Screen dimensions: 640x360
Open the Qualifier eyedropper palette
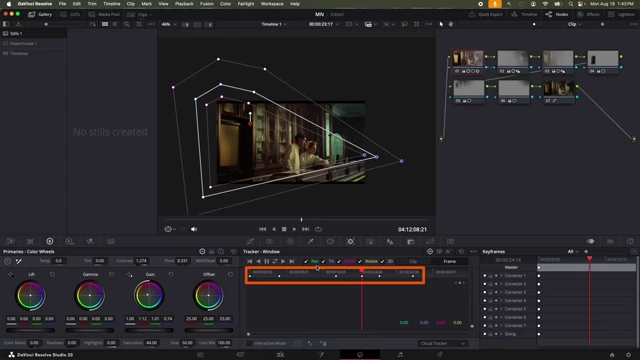pos(310,242)
